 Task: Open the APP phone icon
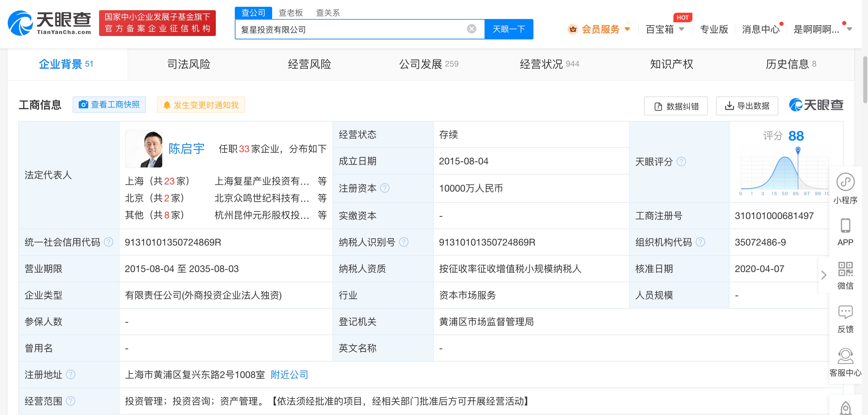coord(845,226)
